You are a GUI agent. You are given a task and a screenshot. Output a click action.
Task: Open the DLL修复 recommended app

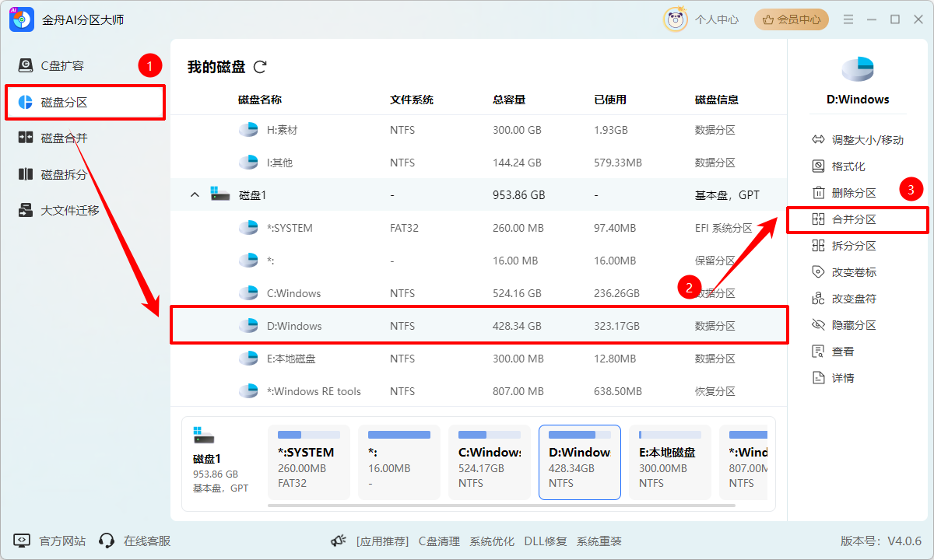point(546,541)
